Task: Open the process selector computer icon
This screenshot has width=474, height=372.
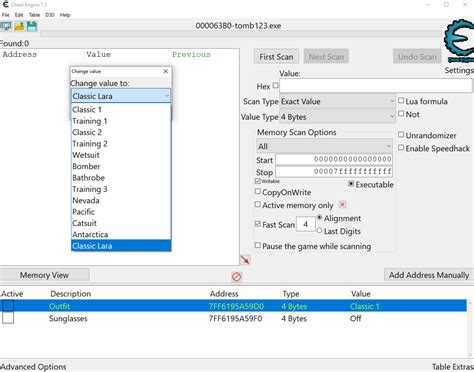Action: point(6,26)
